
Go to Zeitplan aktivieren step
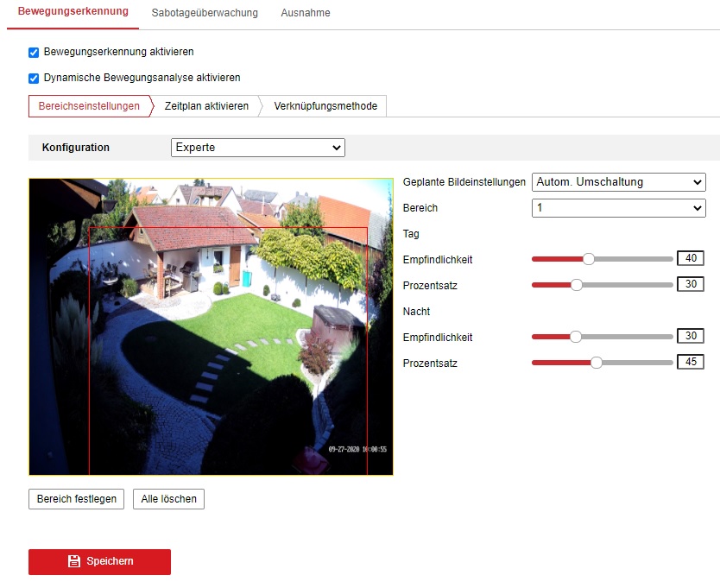click(206, 106)
